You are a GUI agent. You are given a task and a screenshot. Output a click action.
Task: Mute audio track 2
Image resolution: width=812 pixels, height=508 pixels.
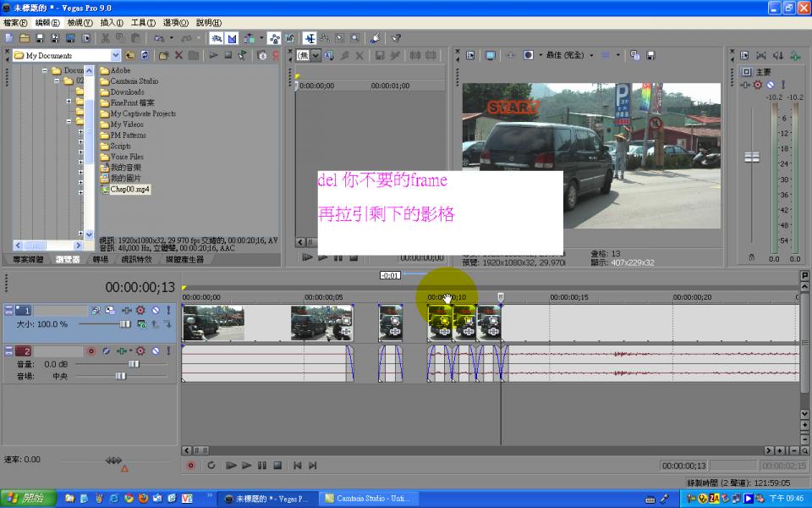(155, 351)
